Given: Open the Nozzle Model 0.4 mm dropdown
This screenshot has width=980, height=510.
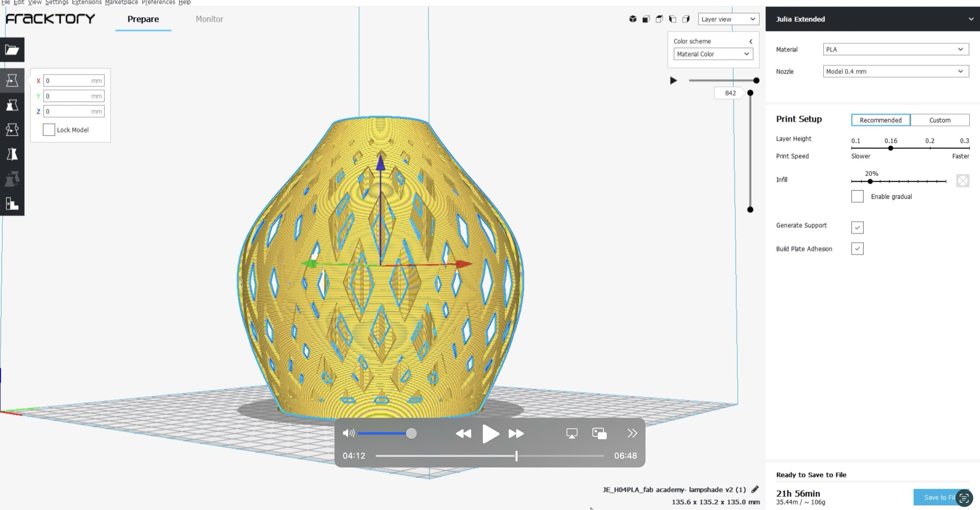Looking at the screenshot, I should click(896, 71).
